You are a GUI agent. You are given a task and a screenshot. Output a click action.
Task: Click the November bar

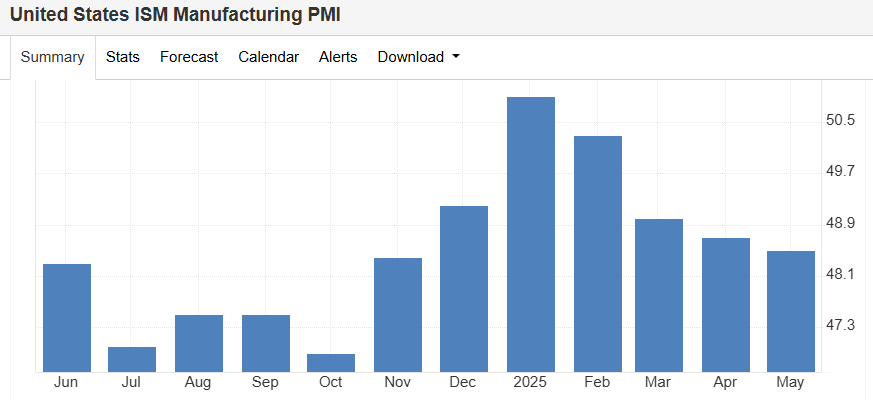[398, 315]
